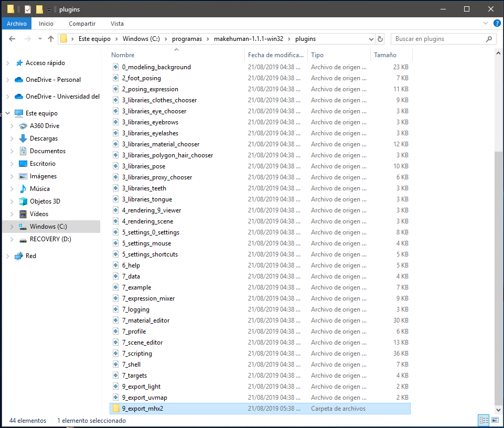Refresh the plugins folder view
Viewport: 504px width, 428px height.
click(x=380, y=39)
